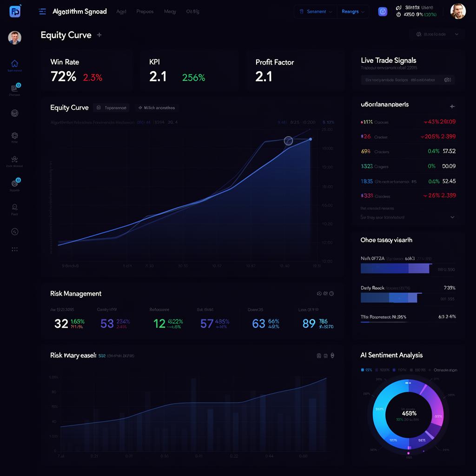Click the first blue legend item in AI Sentiment

point(366,370)
